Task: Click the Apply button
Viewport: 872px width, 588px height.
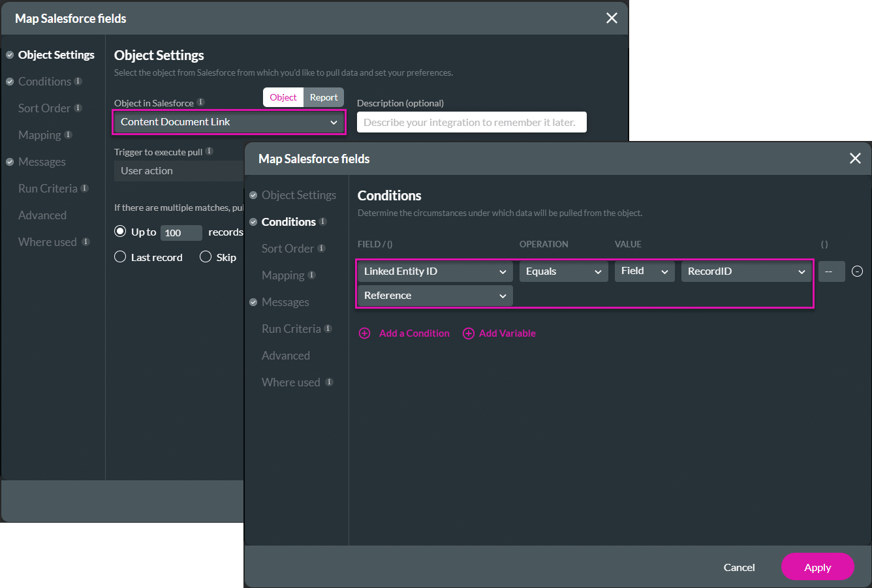Action: pyautogui.click(x=818, y=567)
